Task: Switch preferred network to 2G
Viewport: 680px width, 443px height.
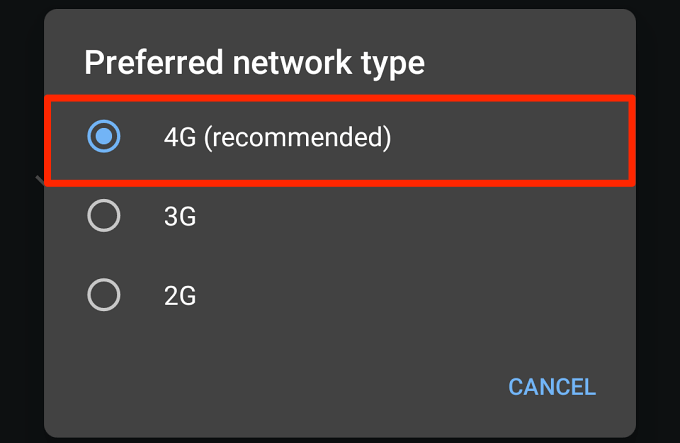Action: coord(180,295)
